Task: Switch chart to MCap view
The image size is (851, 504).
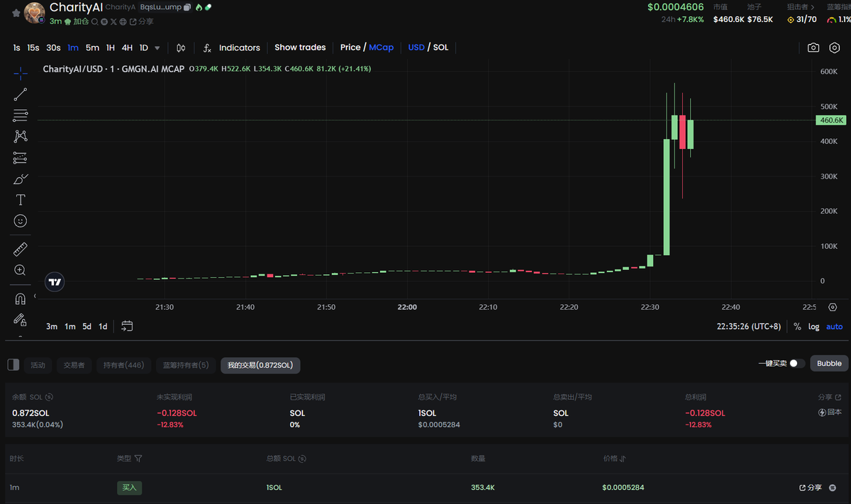Action: click(381, 47)
